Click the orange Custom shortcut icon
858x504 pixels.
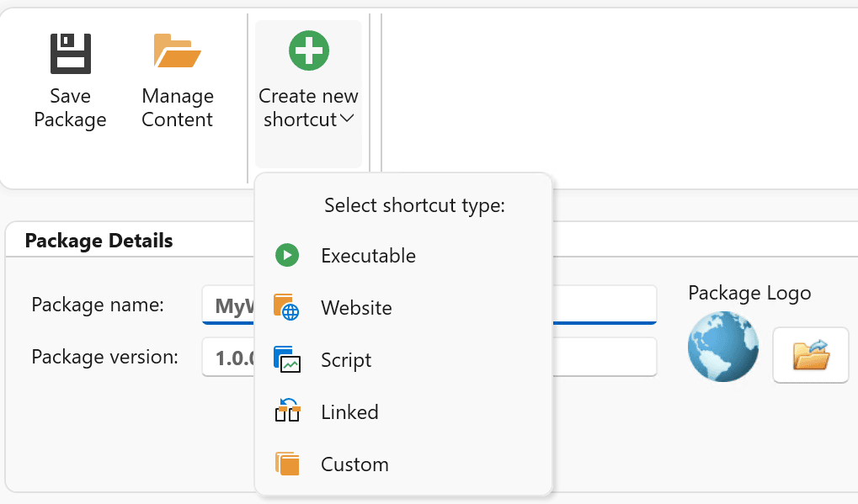tap(287, 464)
